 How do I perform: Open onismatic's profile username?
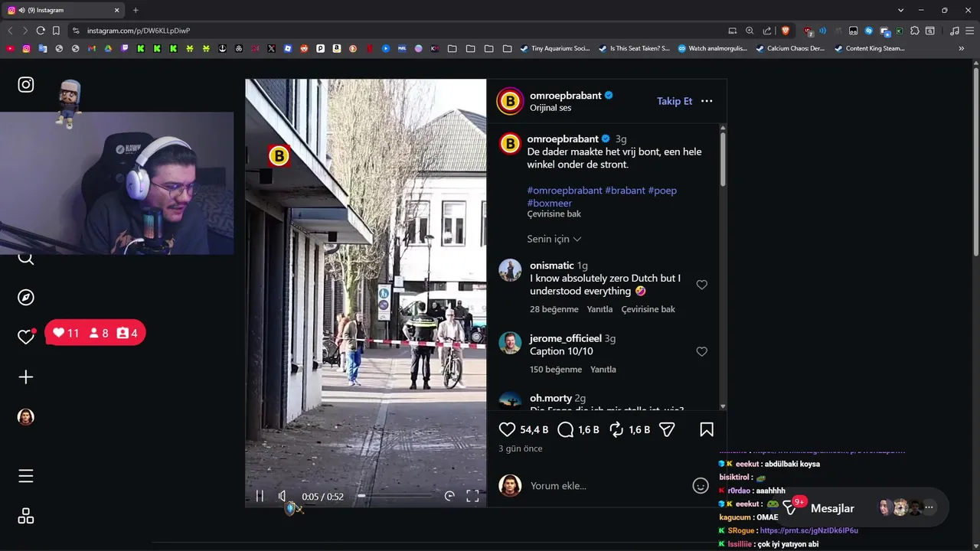point(552,266)
